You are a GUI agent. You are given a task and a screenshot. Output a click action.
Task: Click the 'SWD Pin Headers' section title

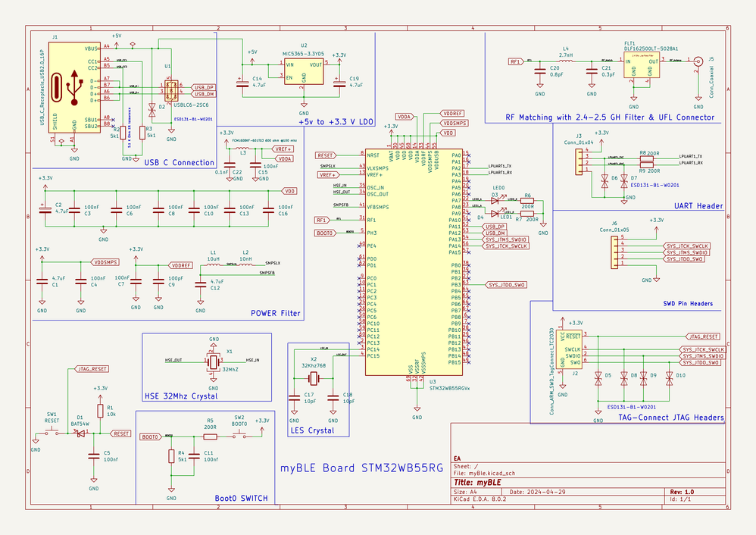point(688,303)
